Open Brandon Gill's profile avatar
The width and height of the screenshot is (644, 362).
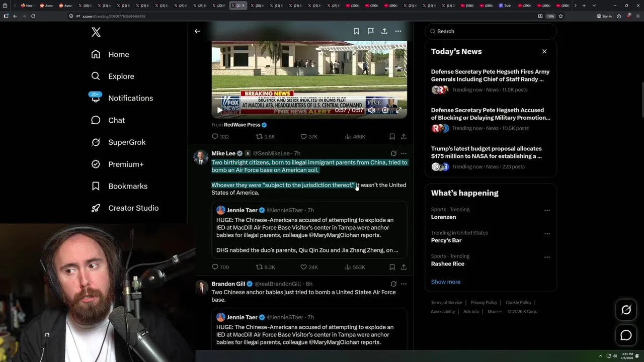click(x=201, y=288)
